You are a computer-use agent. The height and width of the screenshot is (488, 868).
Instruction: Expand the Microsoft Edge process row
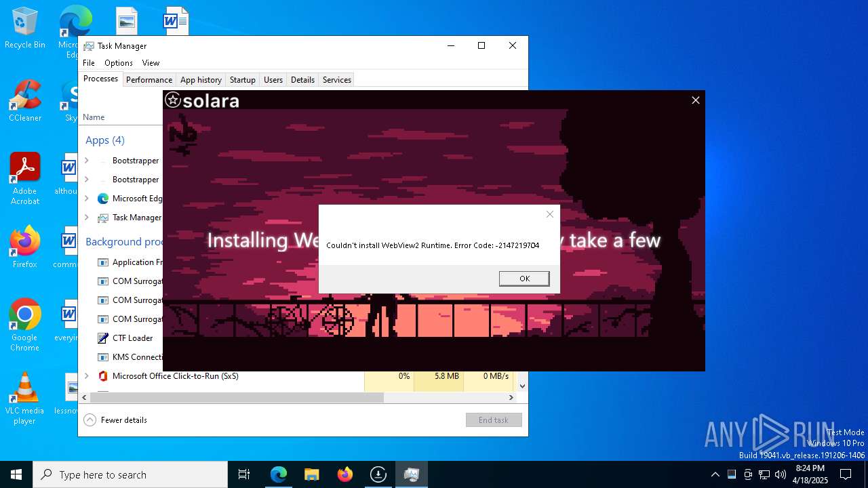pos(86,199)
